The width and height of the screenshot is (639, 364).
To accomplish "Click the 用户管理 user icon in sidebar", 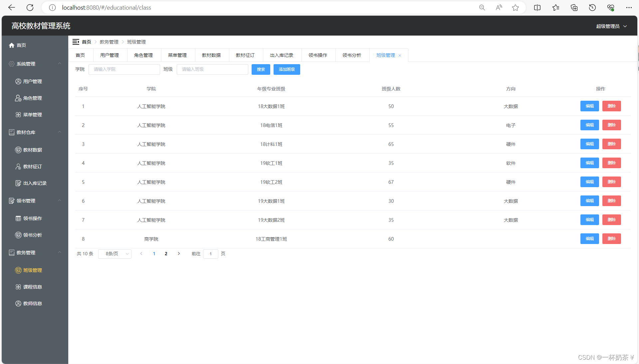I will click(18, 81).
